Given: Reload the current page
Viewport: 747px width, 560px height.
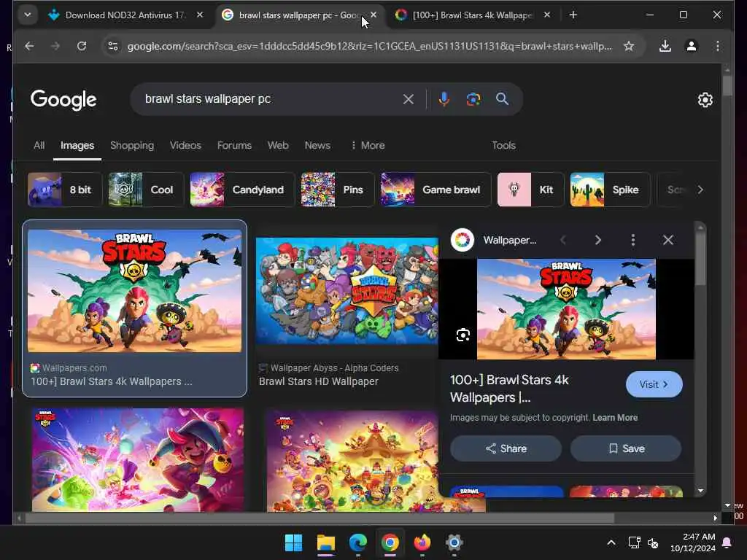Looking at the screenshot, I should [82, 46].
